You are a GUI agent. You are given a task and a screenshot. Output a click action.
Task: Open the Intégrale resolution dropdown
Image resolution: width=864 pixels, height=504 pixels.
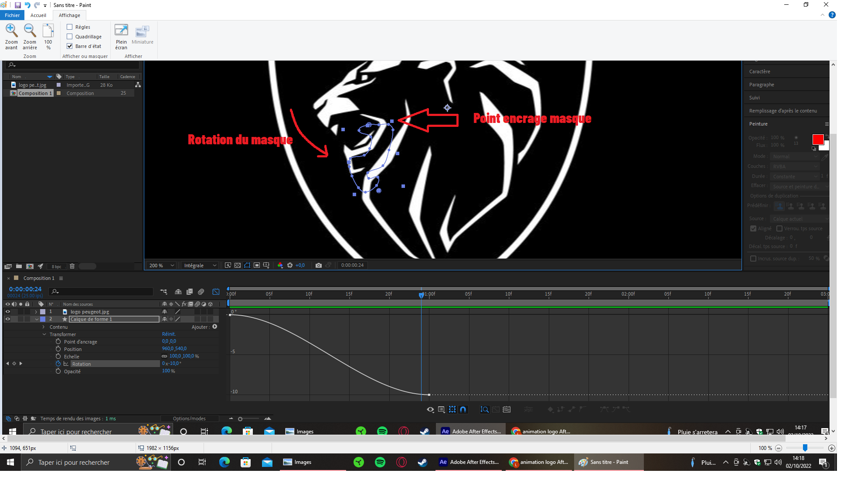[x=200, y=265]
